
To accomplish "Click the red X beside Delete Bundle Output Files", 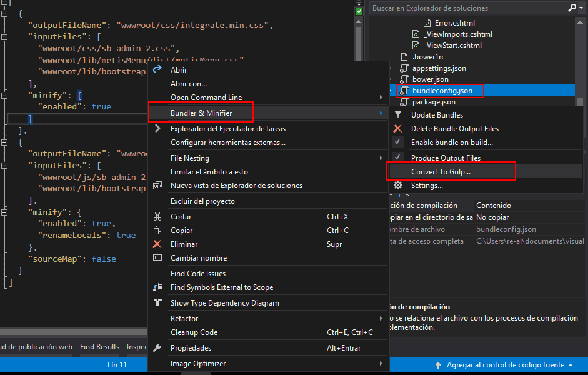I will (x=397, y=128).
